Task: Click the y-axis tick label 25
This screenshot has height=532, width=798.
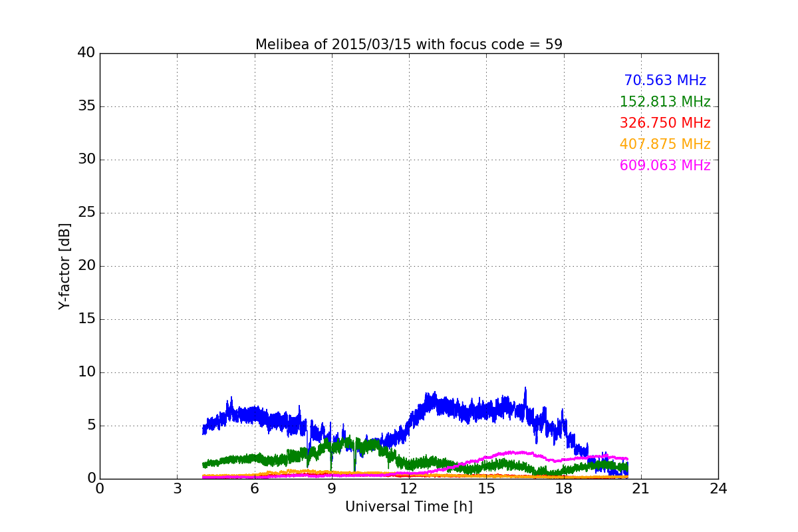Action: [x=86, y=213]
